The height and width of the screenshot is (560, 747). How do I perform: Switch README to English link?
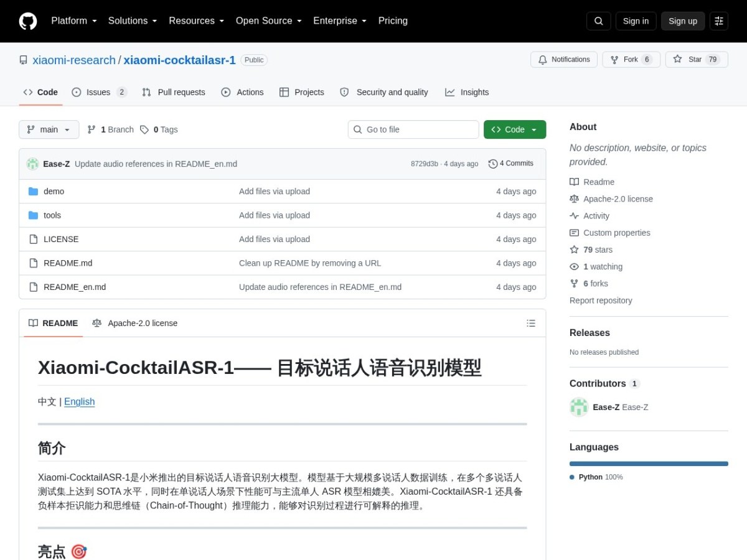click(80, 401)
